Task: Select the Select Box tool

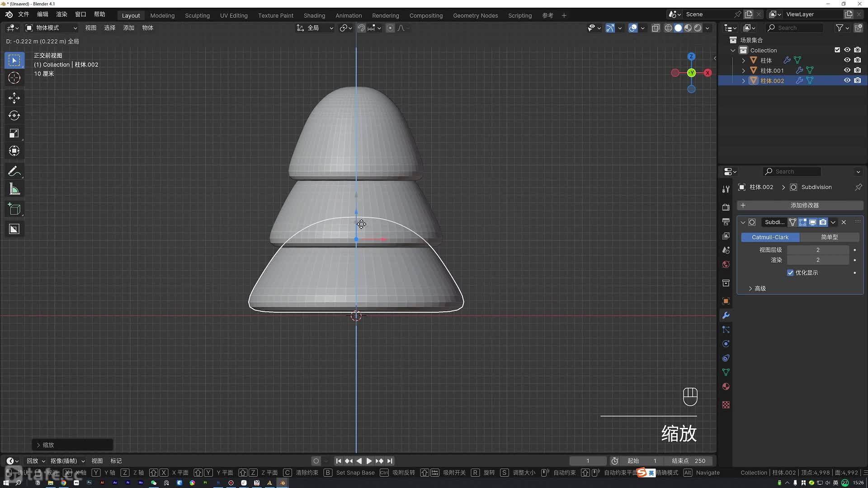Action: (x=14, y=61)
